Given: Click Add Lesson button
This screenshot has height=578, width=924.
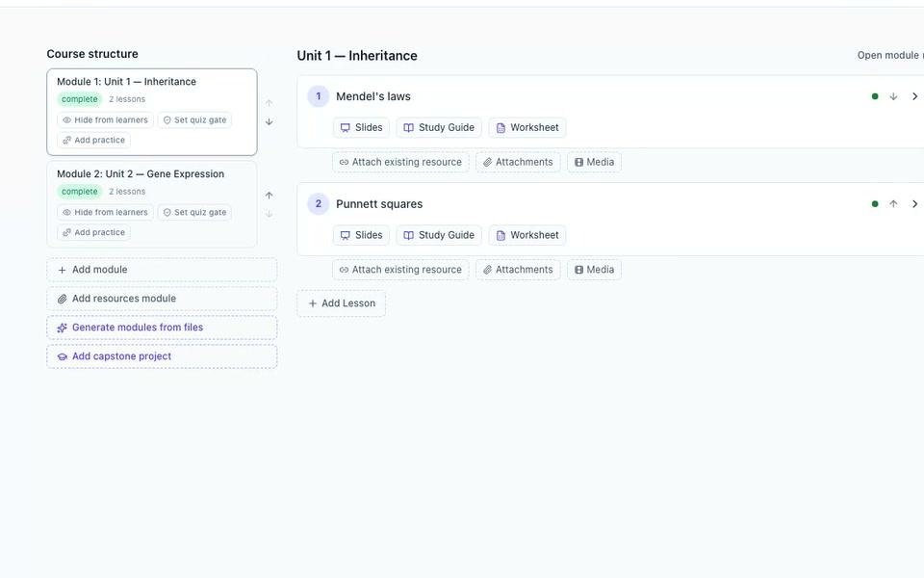Looking at the screenshot, I should click(x=342, y=303).
